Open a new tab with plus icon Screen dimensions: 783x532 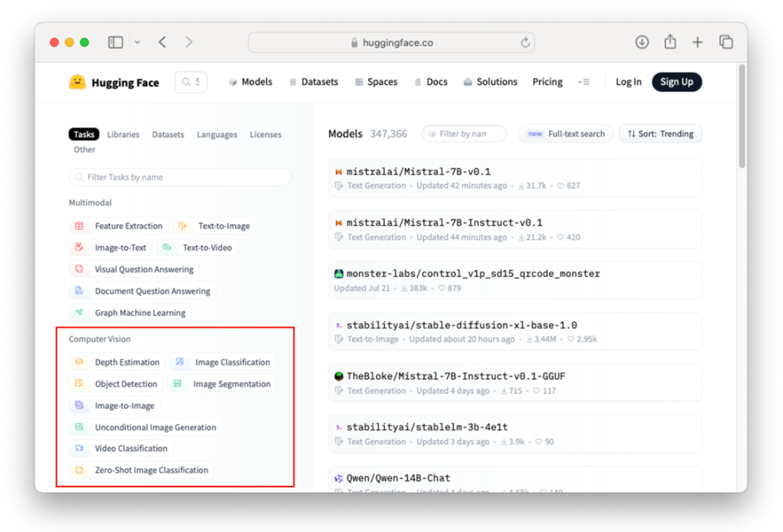tap(698, 43)
